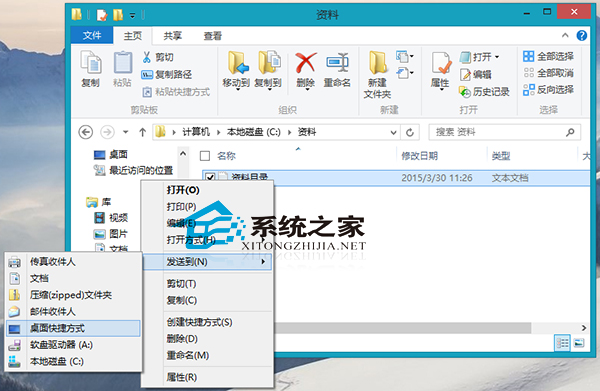Click Invert selection (反向选择)
600x391 pixels.
click(x=548, y=90)
